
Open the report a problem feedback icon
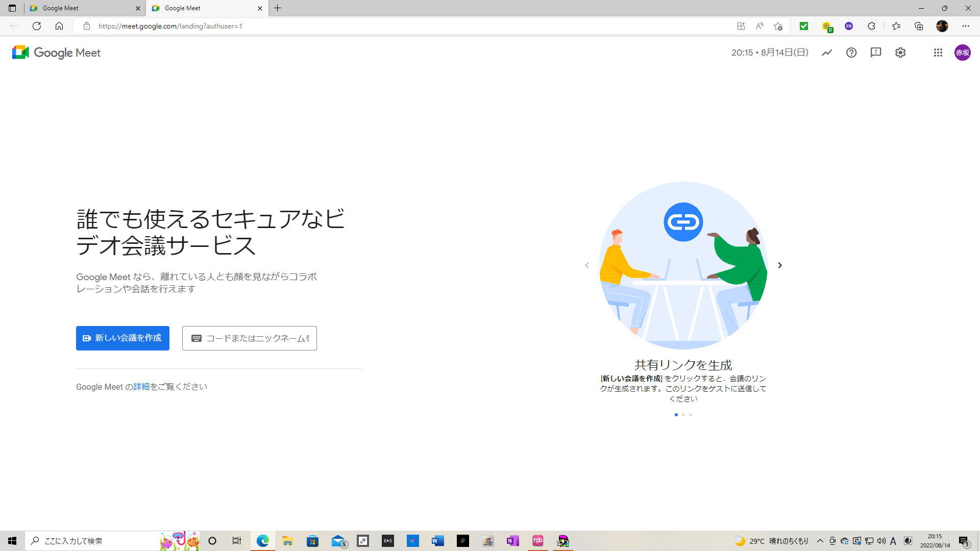tap(876, 53)
